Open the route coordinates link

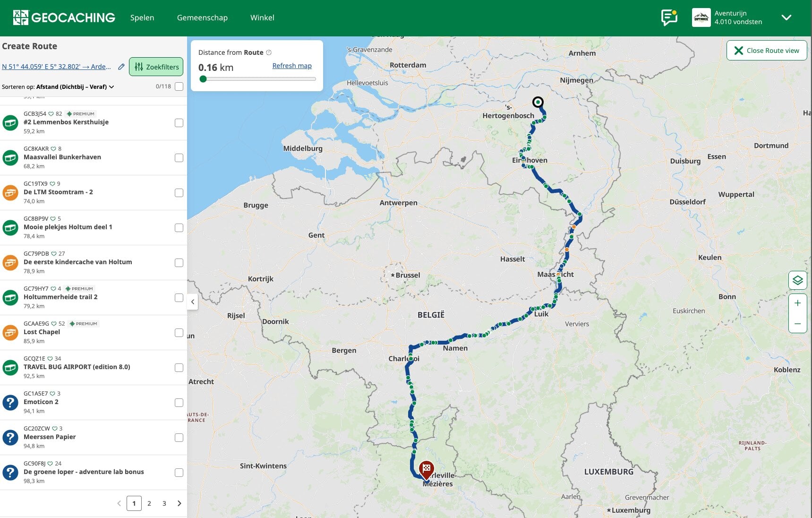(x=57, y=67)
